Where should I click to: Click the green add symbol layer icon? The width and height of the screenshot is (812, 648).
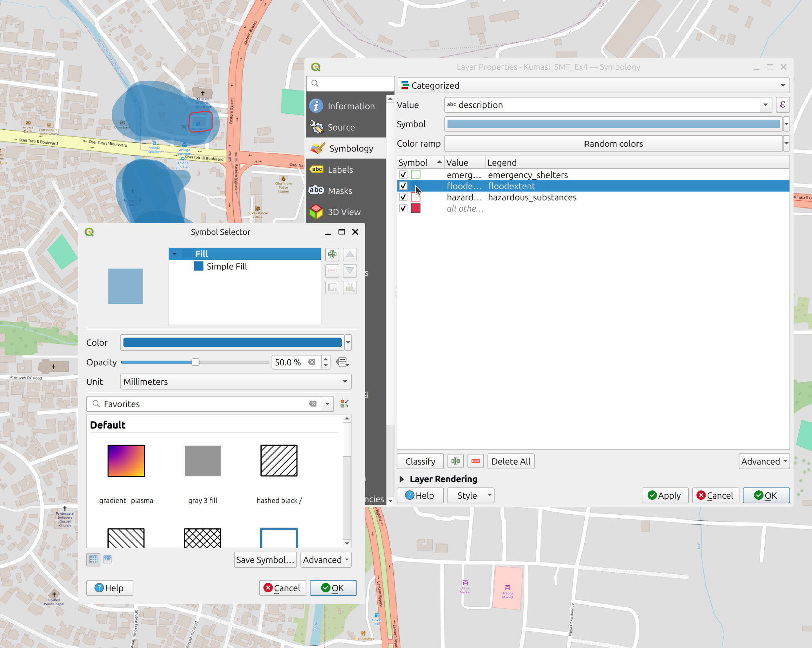point(332,254)
